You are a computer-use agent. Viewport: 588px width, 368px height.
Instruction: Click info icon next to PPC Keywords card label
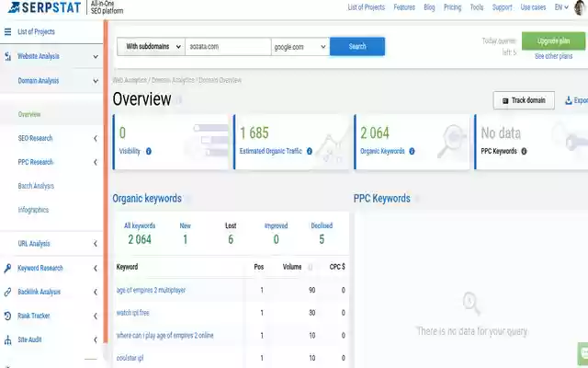point(524,151)
